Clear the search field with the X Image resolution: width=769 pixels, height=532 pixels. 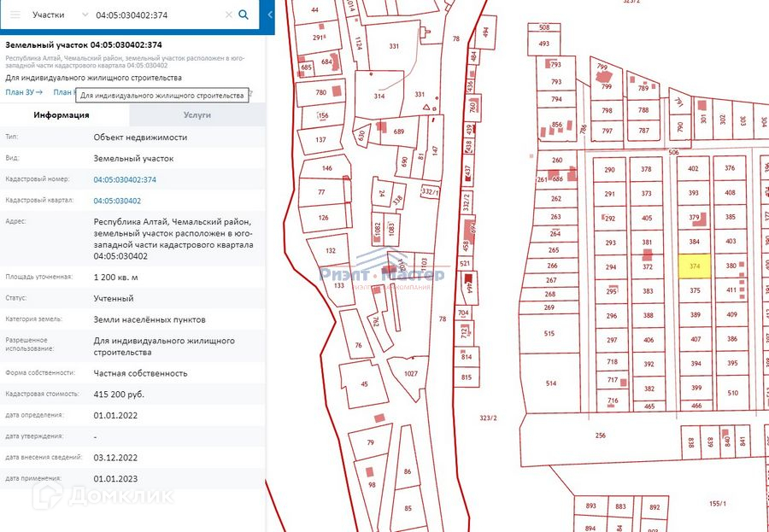click(228, 15)
